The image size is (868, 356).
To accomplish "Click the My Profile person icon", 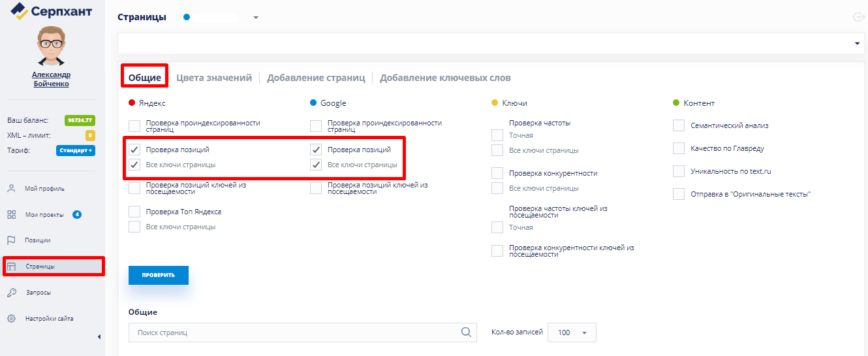I will click(11, 189).
